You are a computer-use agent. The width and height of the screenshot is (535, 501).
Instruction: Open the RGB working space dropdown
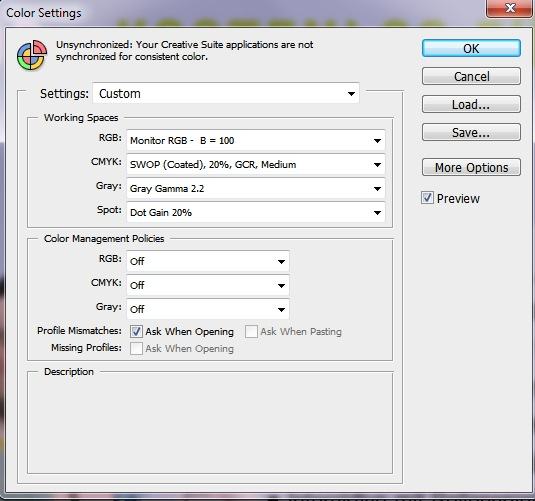[x=256, y=140]
